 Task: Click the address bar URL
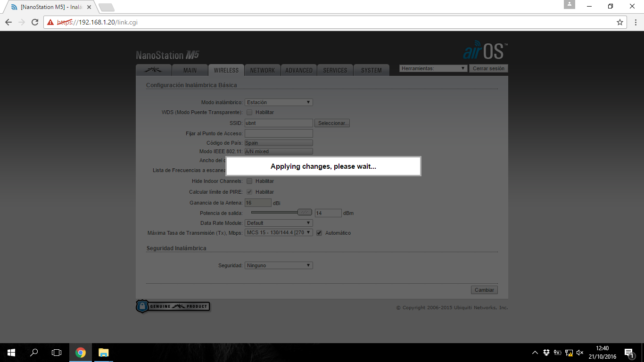(x=98, y=22)
